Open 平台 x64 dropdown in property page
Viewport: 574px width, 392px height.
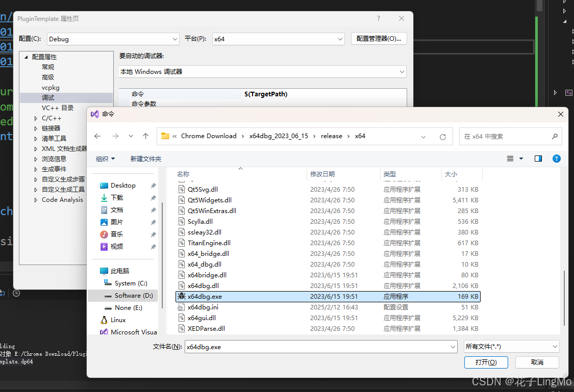(x=278, y=39)
